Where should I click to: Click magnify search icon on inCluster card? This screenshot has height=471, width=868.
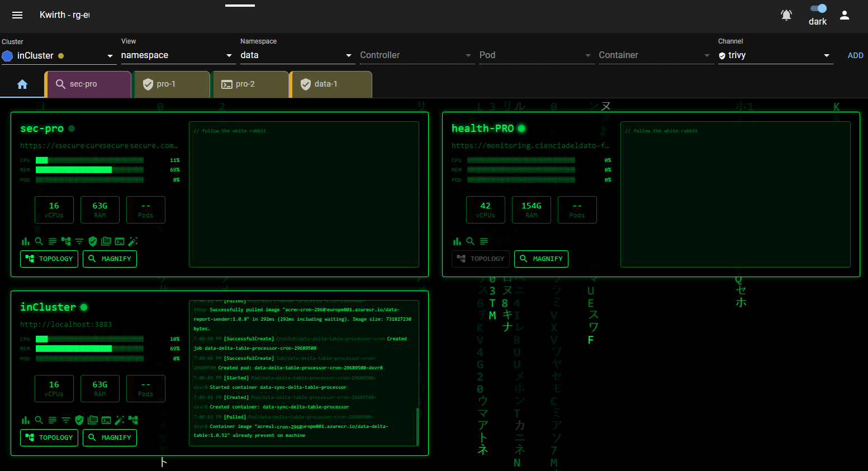click(39, 420)
